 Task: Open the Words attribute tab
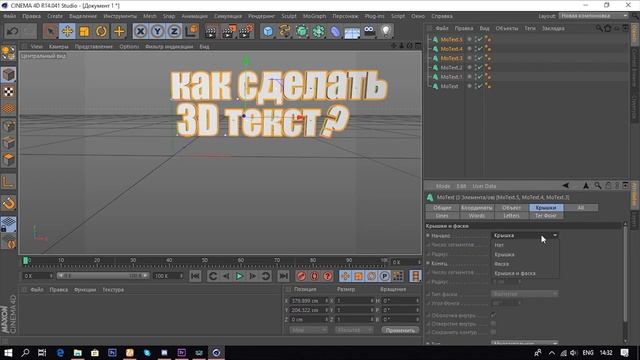[477, 216]
